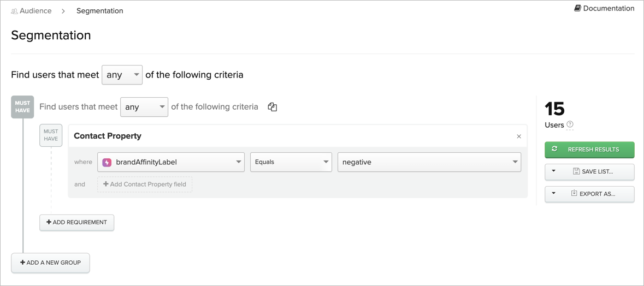Screen dimensions: 644x286
Task: Open the group-level 'any' criteria dropdown
Action: 144,106
